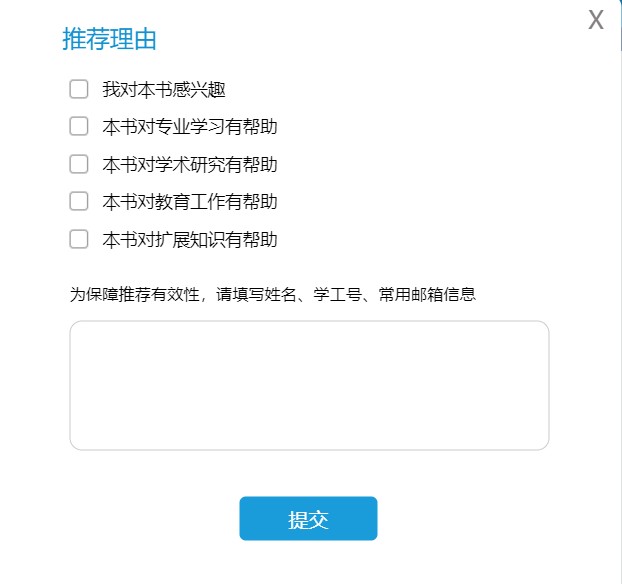
Task: Click the 提交 submit button
Action: [308, 518]
